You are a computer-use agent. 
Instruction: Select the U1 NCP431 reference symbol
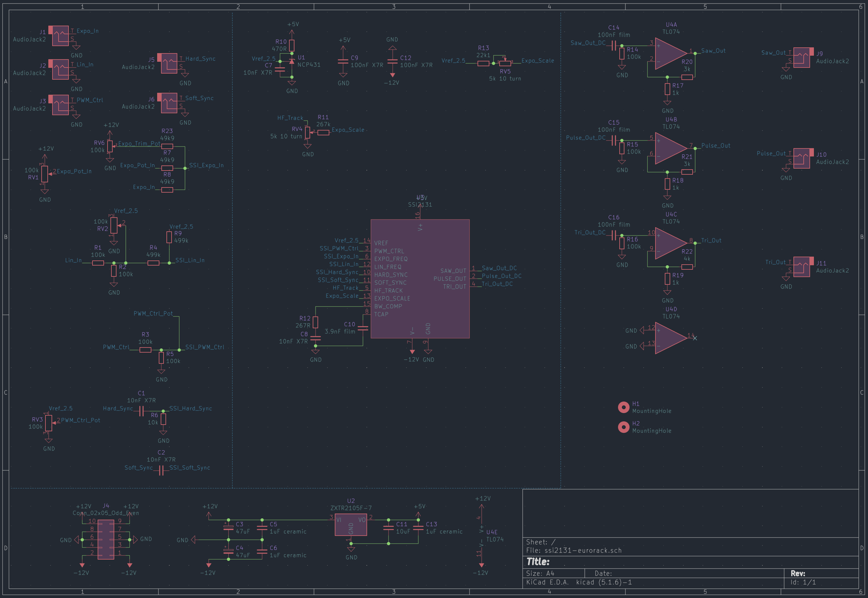(292, 61)
